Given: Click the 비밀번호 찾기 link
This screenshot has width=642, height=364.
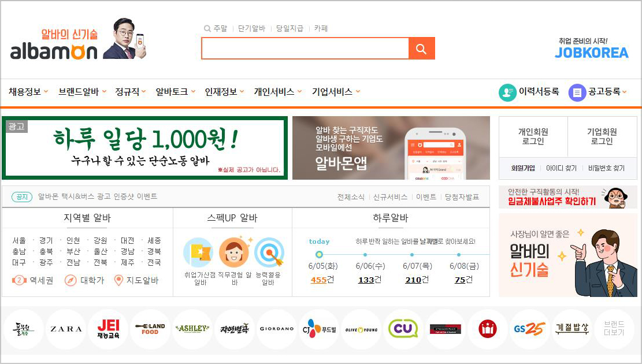Looking at the screenshot, I should point(606,168).
